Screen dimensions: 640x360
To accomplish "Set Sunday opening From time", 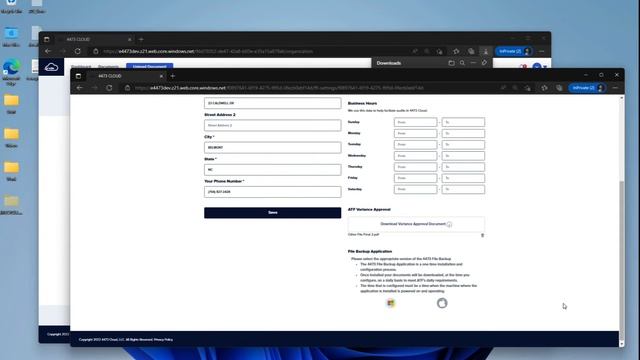I will pos(416,122).
